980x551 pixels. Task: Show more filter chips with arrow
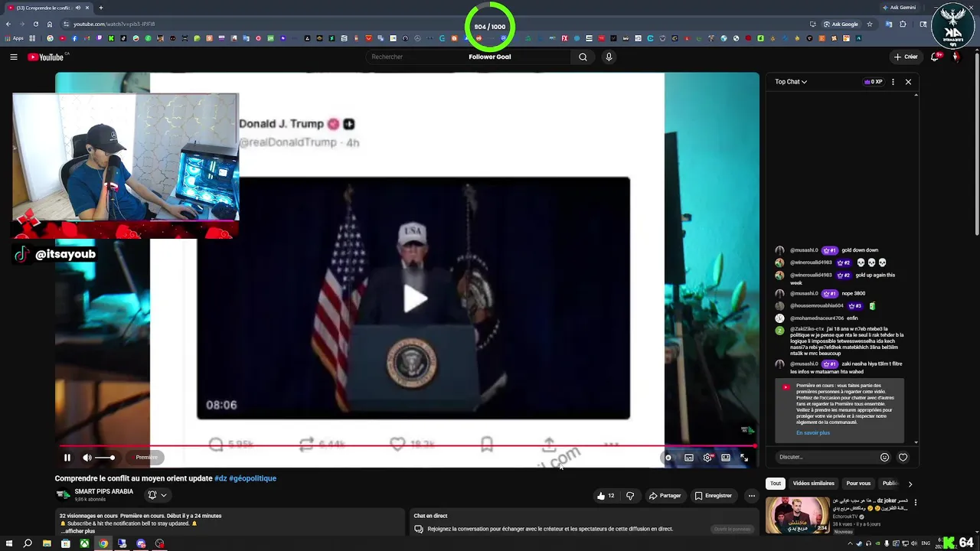[x=910, y=484]
